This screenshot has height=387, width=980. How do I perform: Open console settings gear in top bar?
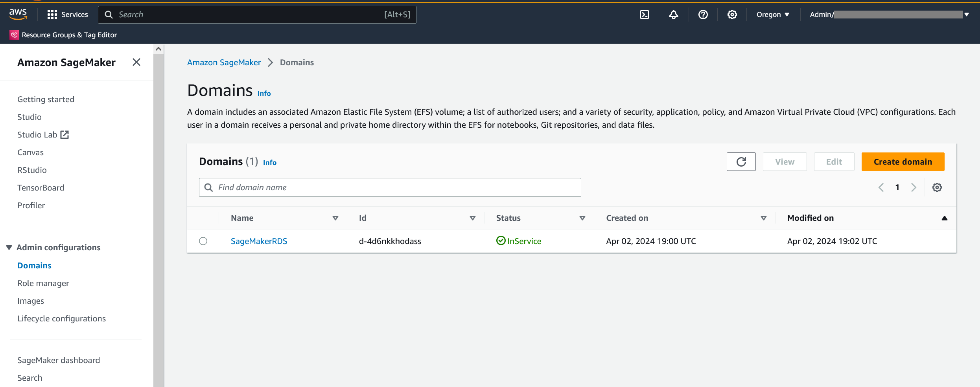point(732,15)
